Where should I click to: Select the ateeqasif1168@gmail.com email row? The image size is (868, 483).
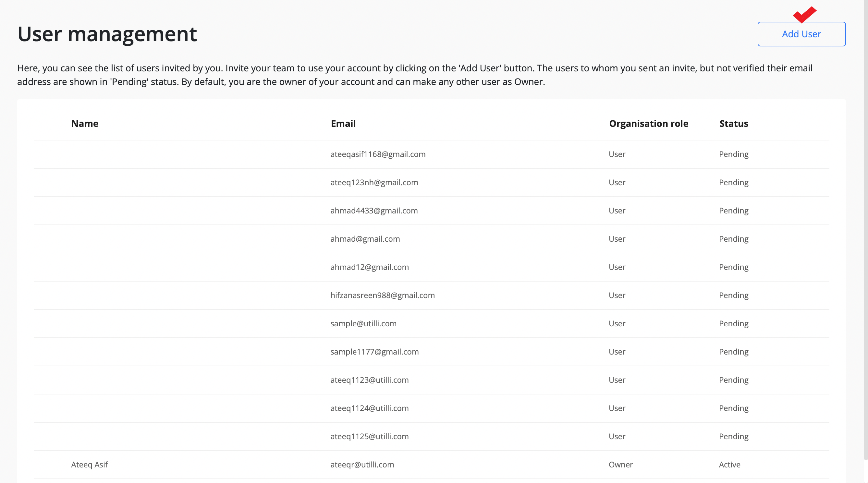pos(431,154)
